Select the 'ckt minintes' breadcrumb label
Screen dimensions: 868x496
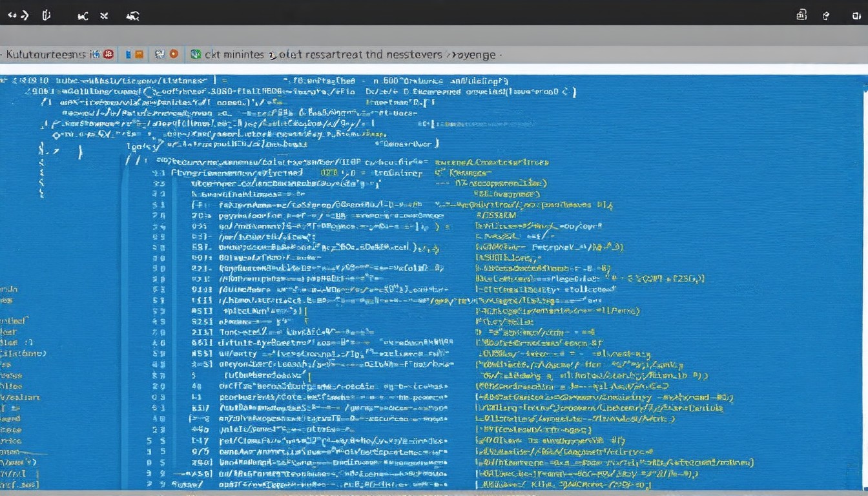[x=234, y=55]
